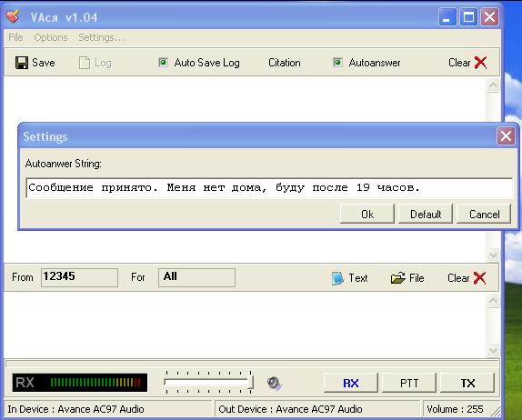Close the Settings dialog with X
522x420 pixels.
point(506,136)
